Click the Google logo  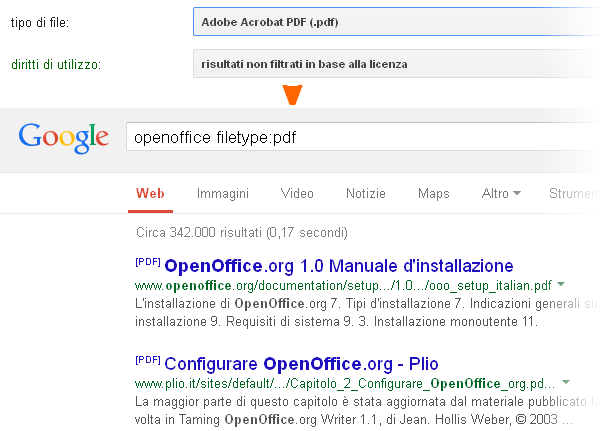[x=63, y=137]
